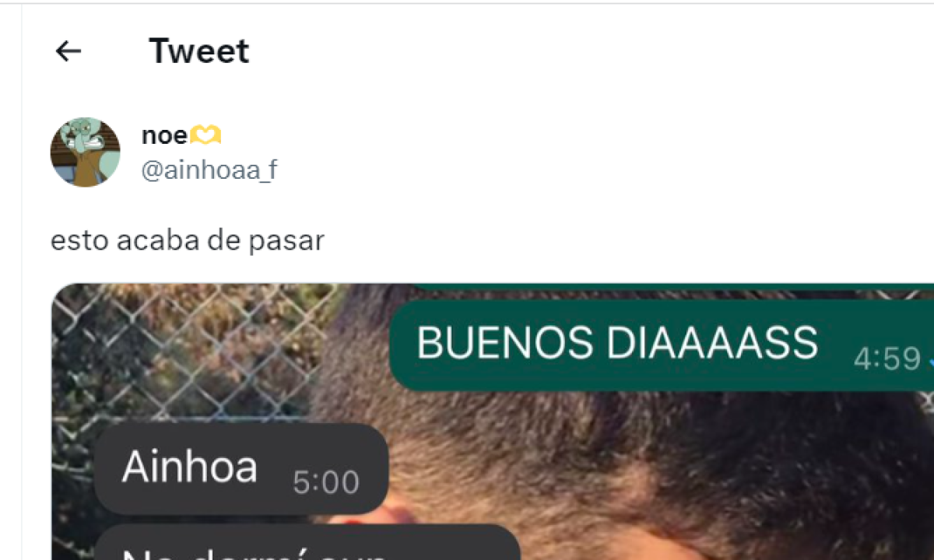
Task: Go back using the left arrow
Action: (68, 51)
